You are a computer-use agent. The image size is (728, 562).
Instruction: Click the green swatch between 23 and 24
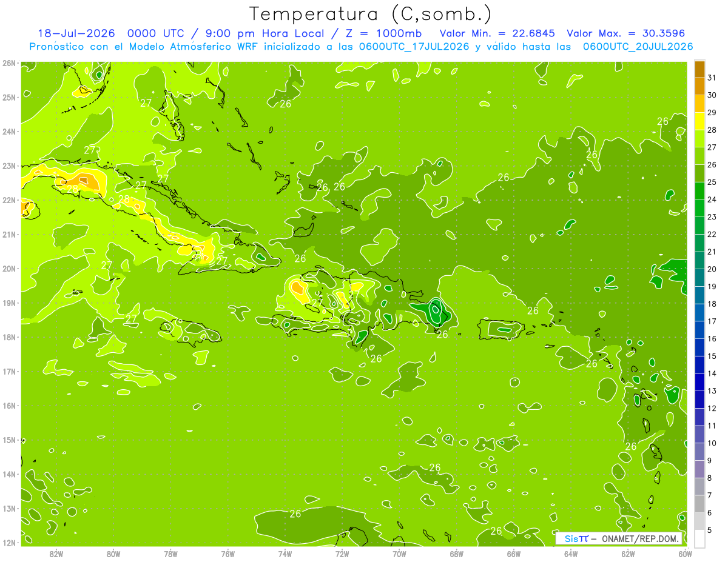[x=699, y=209]
